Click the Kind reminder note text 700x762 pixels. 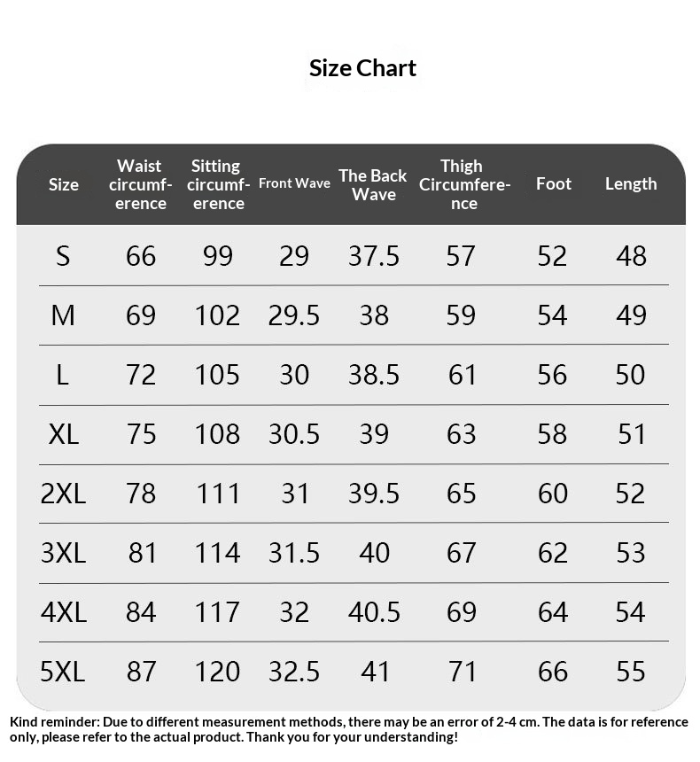point(349,729)
